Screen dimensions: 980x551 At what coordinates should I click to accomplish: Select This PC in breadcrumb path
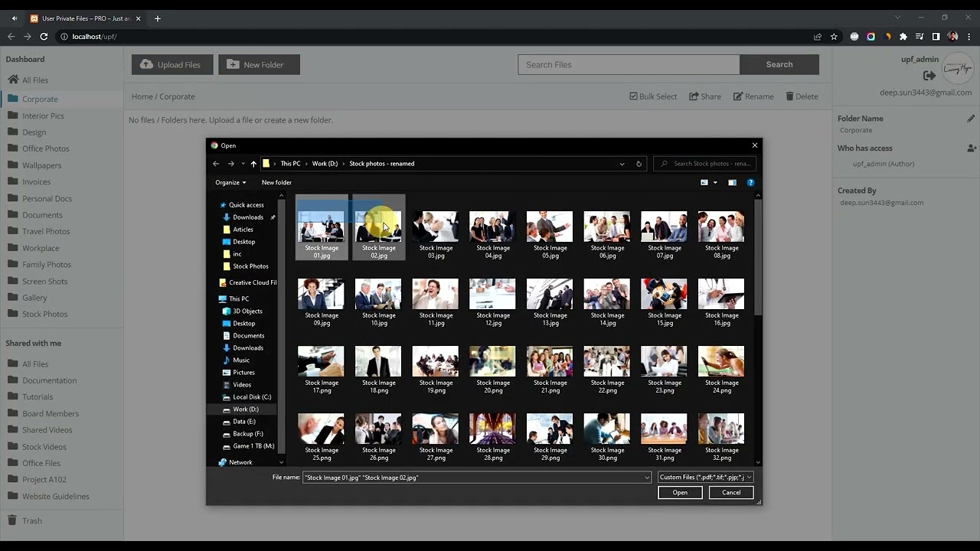tap(290, 164)
